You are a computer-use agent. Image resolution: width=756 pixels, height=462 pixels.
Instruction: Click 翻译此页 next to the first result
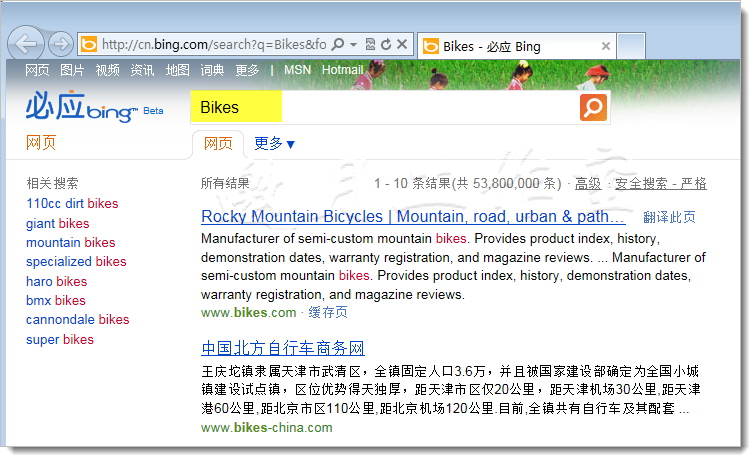pos(669,217)
